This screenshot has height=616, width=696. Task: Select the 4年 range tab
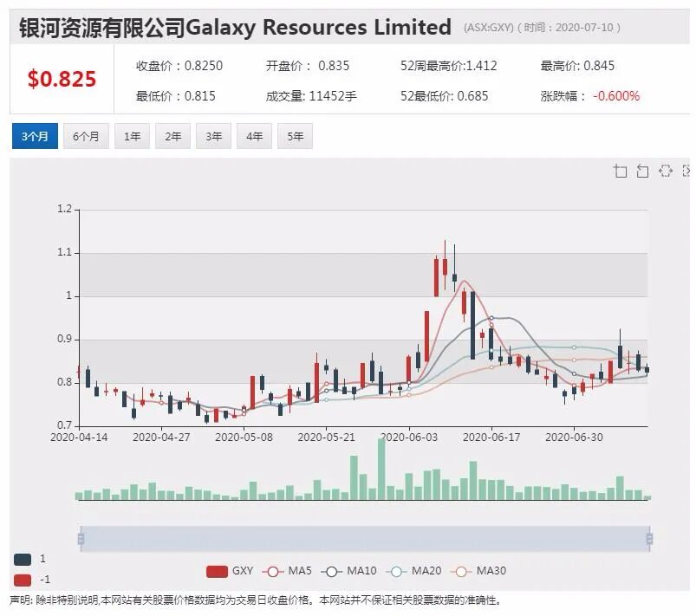coord(254,136)
